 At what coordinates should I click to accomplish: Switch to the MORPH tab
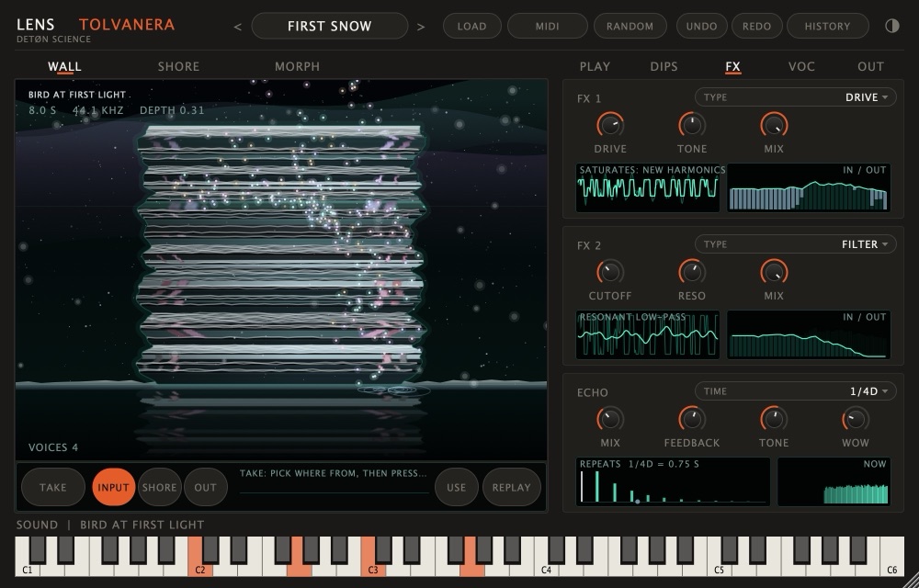click(x=297, y=67)
